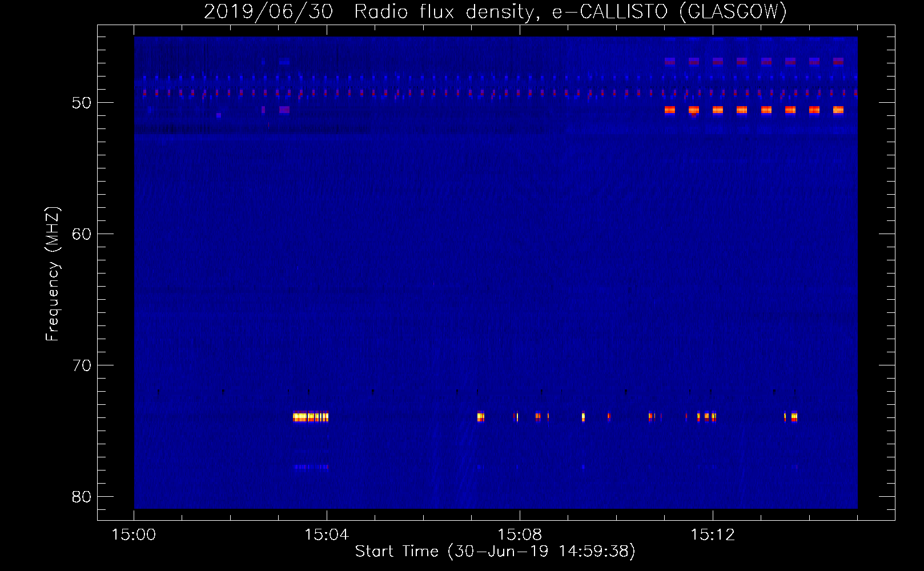Click the 15:12 time tick label
This screenshot has width=924, height=571.
(713, 534)
